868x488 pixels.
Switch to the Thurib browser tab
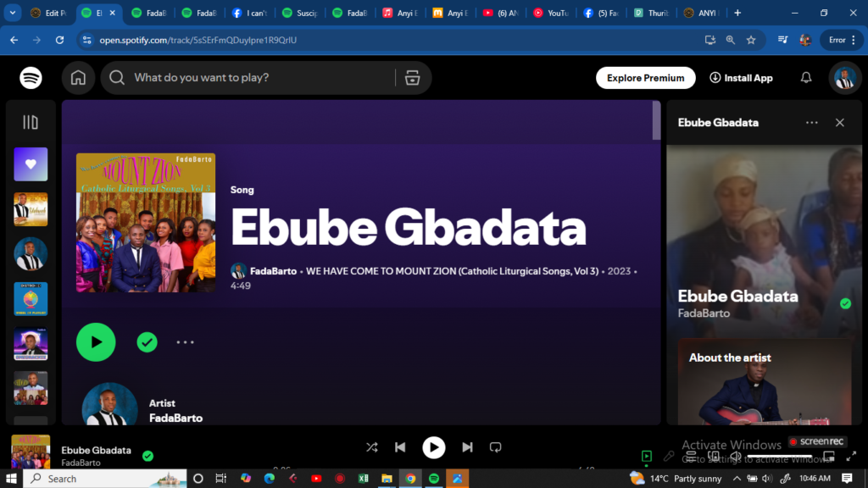(x=652, y=13)
